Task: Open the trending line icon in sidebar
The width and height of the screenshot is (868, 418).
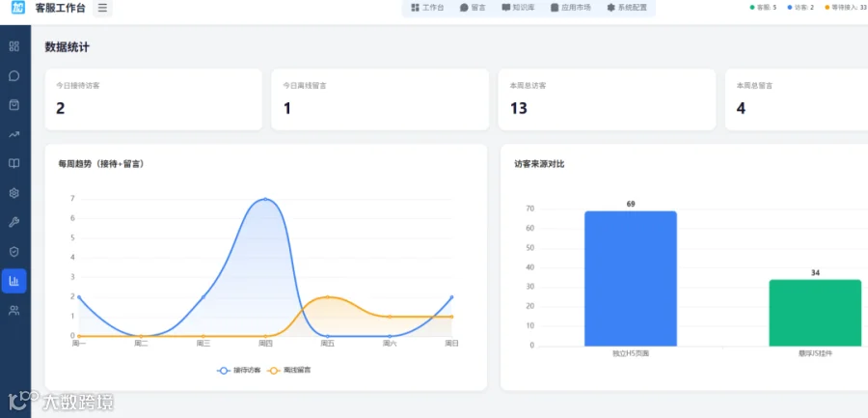Action: coord(14,134)
